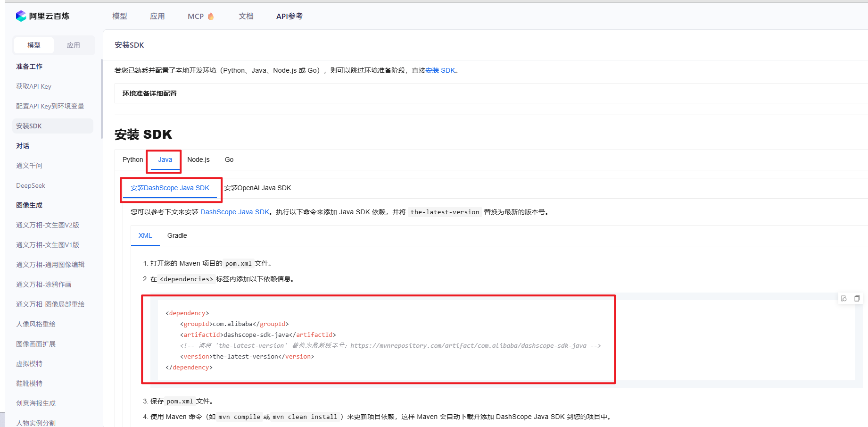Click the 准备工作 sidebar heading
This screenshot has height=427, width=868.
pyautogui.click(x=29, y=67)
